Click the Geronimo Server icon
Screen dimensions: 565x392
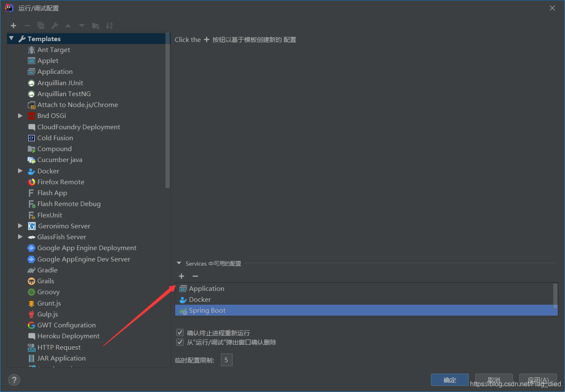(32, 226)
